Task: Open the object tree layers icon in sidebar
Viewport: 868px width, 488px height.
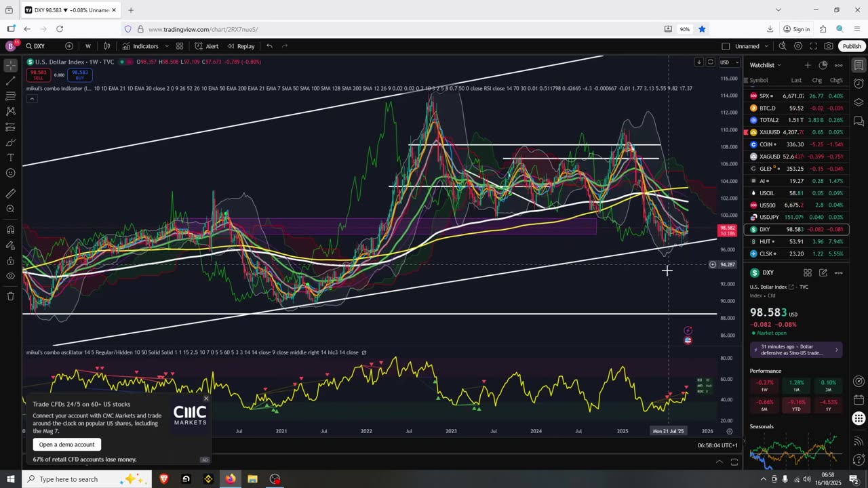Action: click(859, 103)
